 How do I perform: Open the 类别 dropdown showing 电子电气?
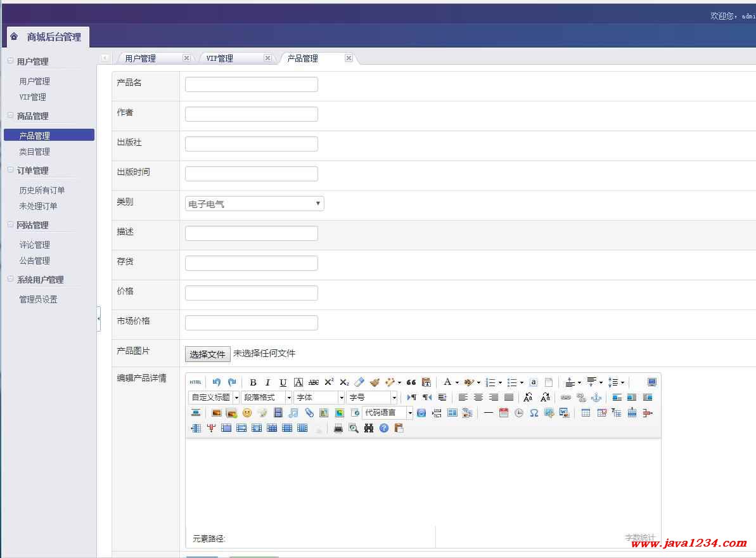coord(254,204)
